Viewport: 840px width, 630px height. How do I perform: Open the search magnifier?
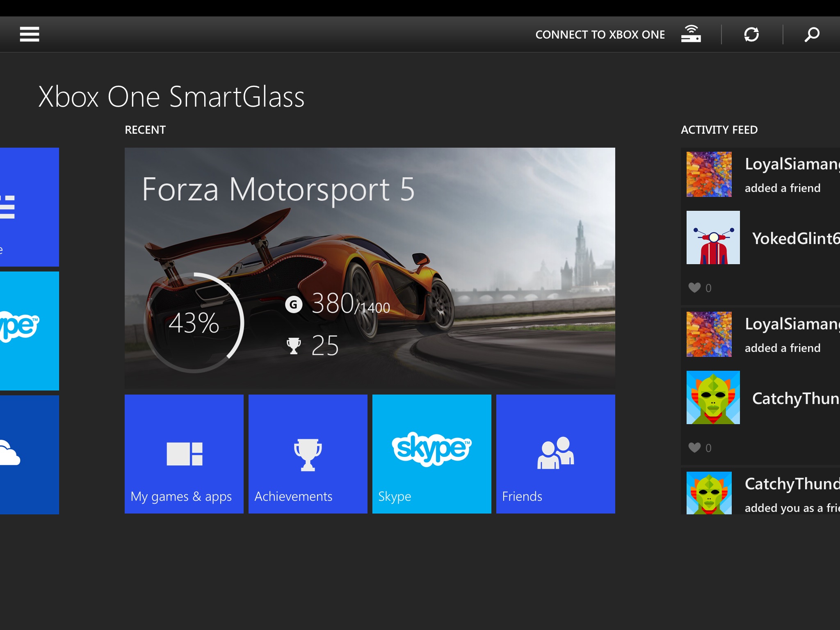pyautogui.click(x=812, y=34)
